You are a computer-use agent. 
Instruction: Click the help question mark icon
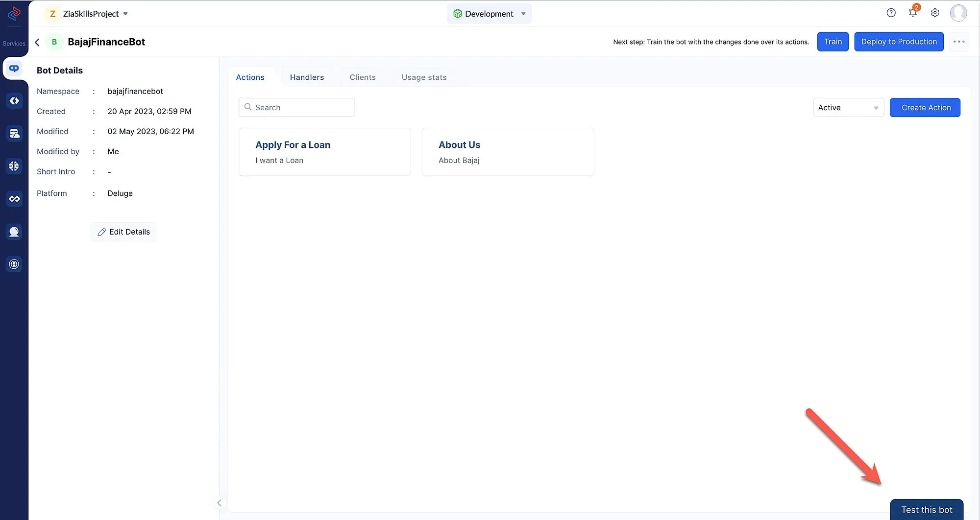pos(891,13)
